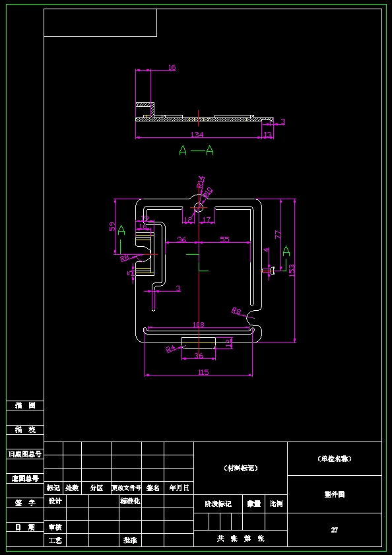Select the "更改文件号" header cell
392x555 pixels.
coord(127,488)
